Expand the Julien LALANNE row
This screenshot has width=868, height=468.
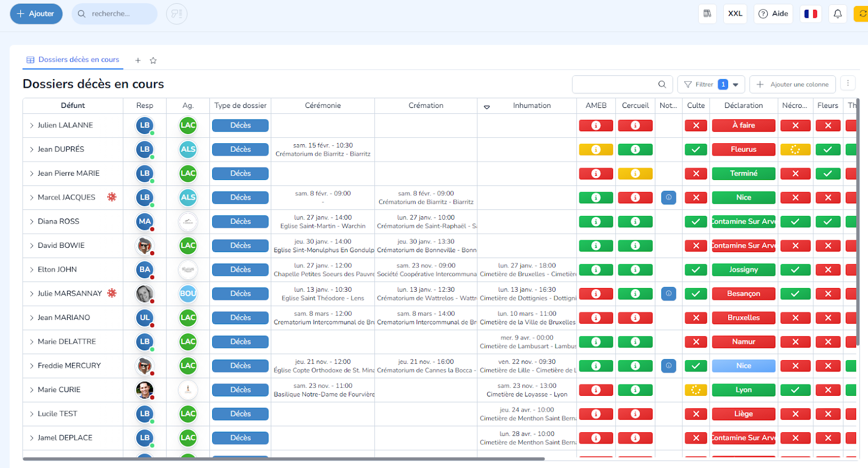coord(31,125)
